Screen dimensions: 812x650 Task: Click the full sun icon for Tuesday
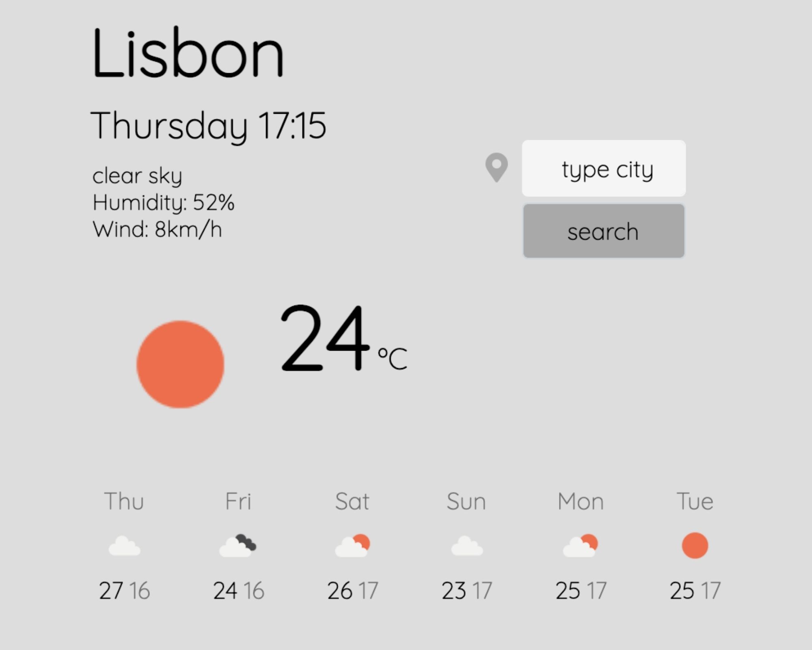(695, 545)
